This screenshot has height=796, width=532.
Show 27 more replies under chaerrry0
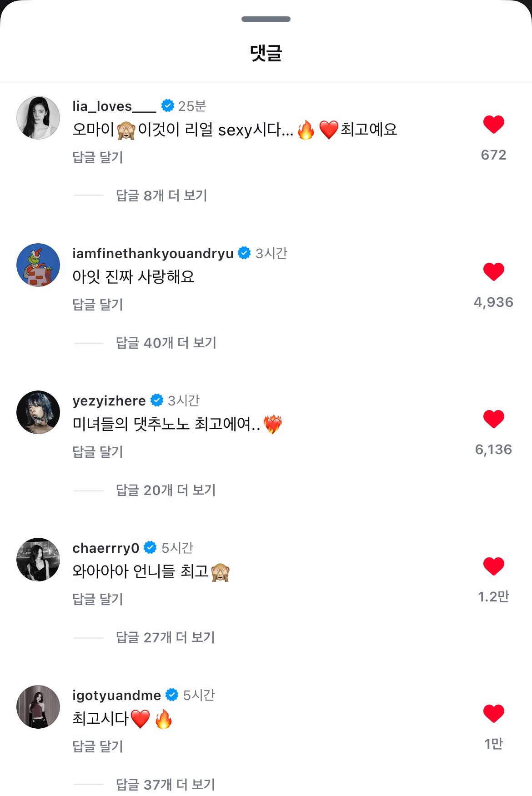point(165,637)
